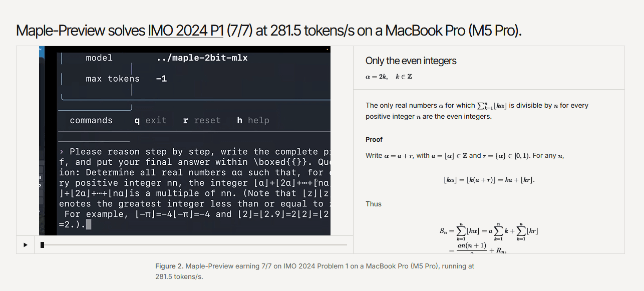This screenshot has width=644, height=291.
Task: Click the video scrubber handle at start
Action: [42, 245]
